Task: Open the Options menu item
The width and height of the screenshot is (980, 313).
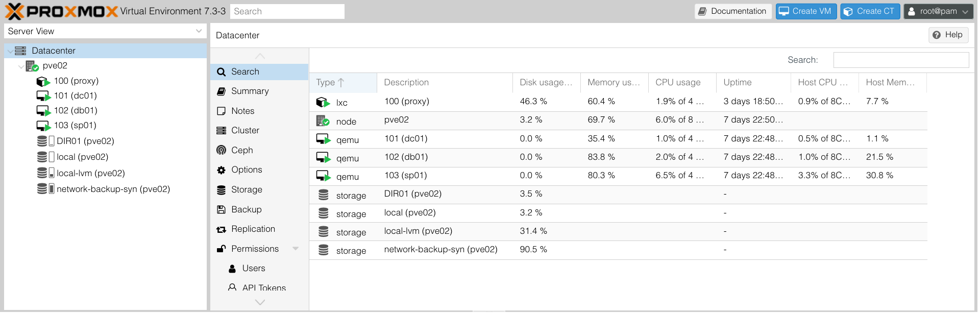Action: 259,170
